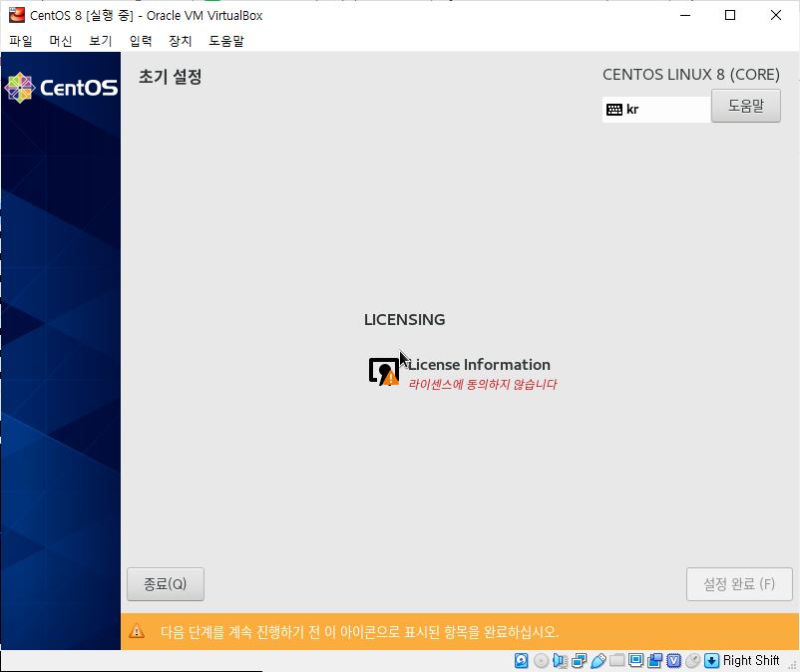
Task: Click the LICENSING section heading
Action: tap(405, 319)
